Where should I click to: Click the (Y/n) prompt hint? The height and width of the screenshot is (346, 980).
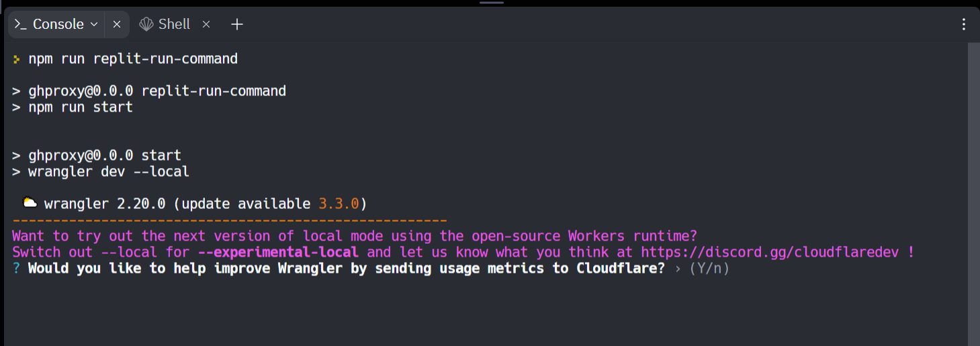(x=709, y=268)
